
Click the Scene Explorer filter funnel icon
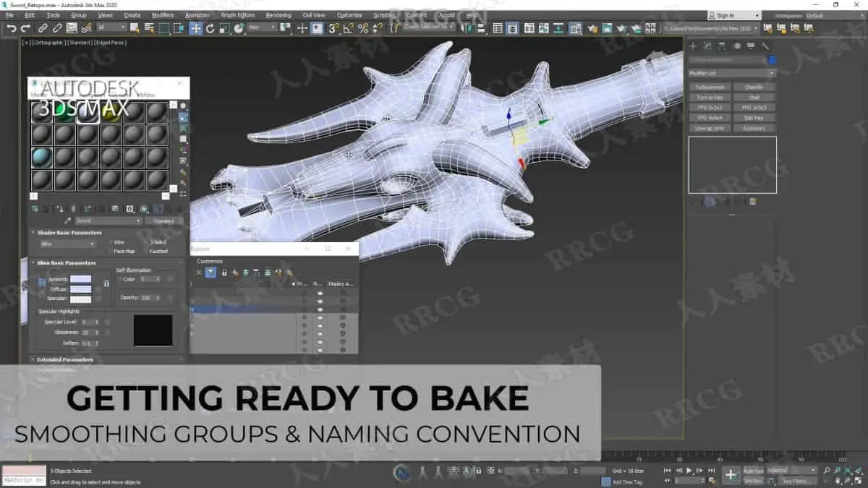(210, 273)
